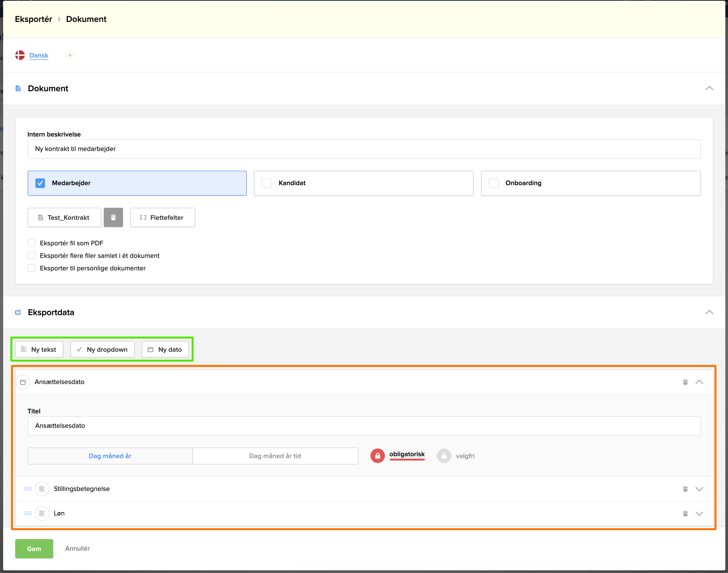Click the plus icon to add language

pos(70,55)
